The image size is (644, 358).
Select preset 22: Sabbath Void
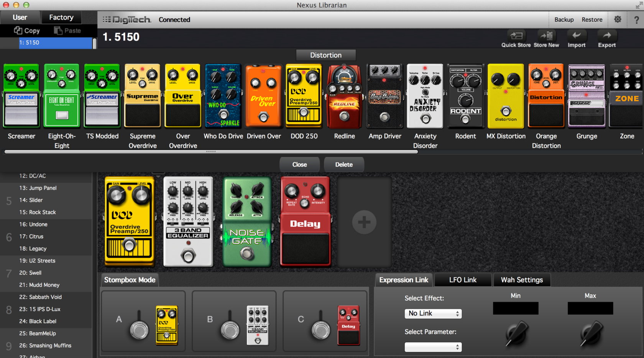46,297
